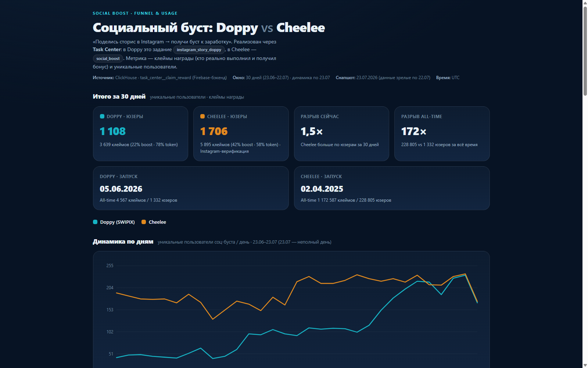Screen dimensions: 588x368
Task: Click the Doppy launch date 05.06.2026
Action: 121,189
